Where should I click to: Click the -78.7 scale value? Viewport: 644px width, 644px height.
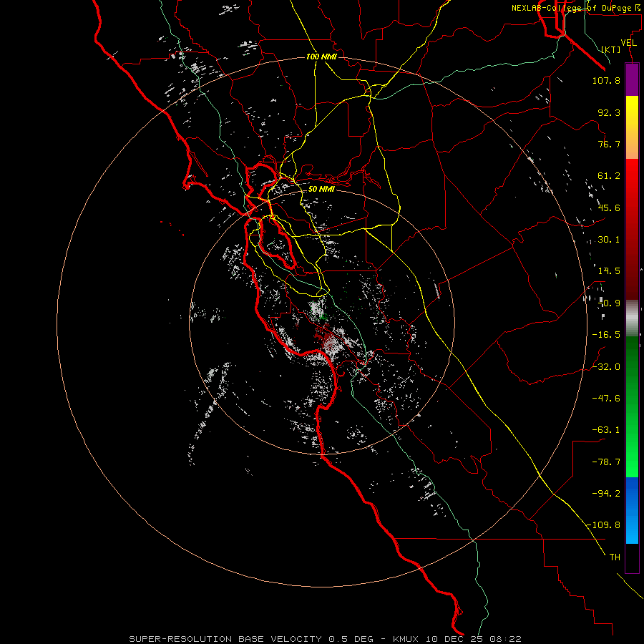[x=606, y=462]
